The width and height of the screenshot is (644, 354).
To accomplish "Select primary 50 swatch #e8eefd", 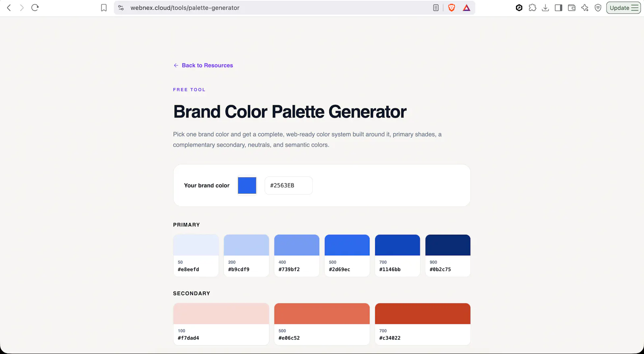I will tap(196, 255).
